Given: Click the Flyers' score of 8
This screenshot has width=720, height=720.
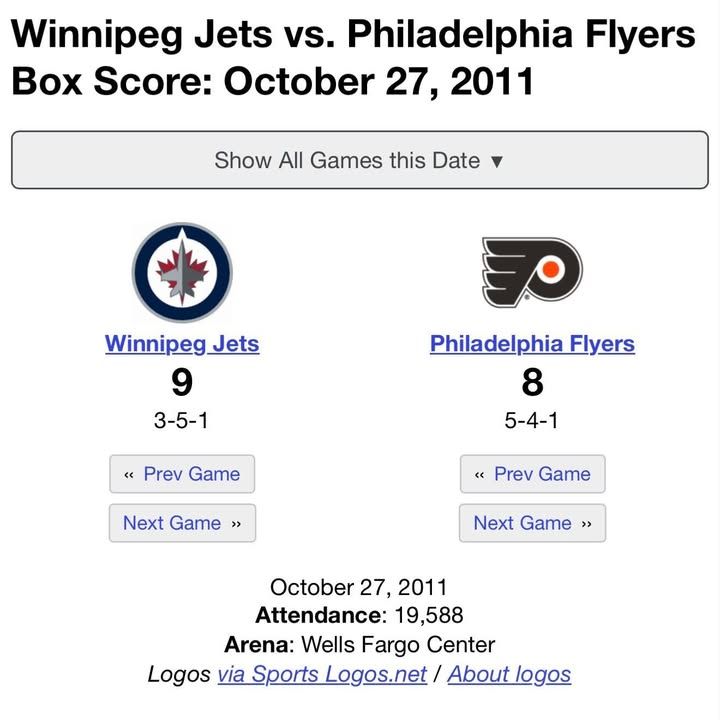Looking at the screenshot, I should click(532, 383).
